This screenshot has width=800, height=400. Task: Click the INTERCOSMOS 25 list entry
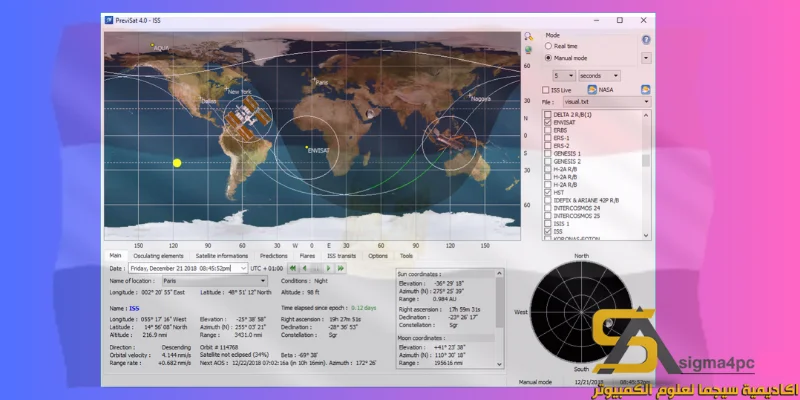(x=577, y=216)
